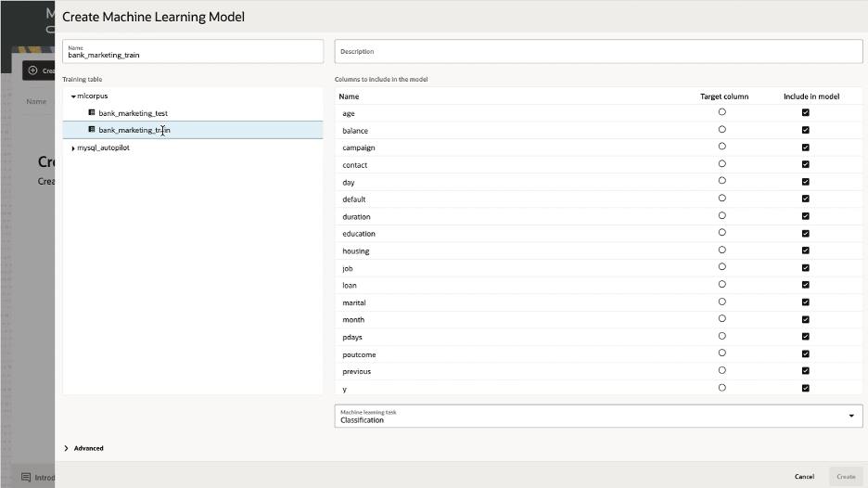Set age as target column
The height and width of the screenshot is (488, 868).
point(721,112)
